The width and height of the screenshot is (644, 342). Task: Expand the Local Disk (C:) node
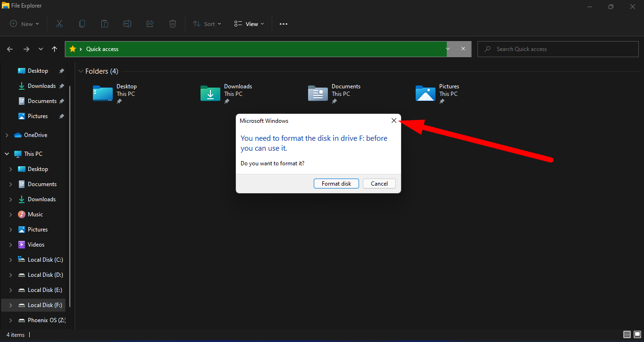(11, 260)
